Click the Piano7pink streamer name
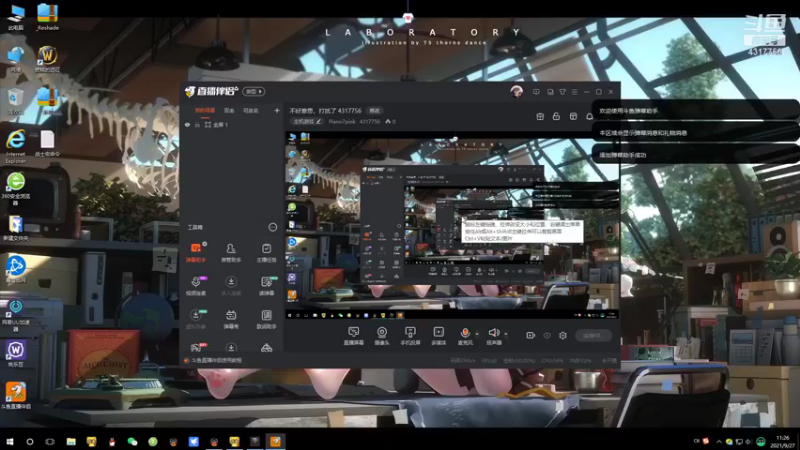The height and width of the screenshot is (450, 800). tap(342, 121)
